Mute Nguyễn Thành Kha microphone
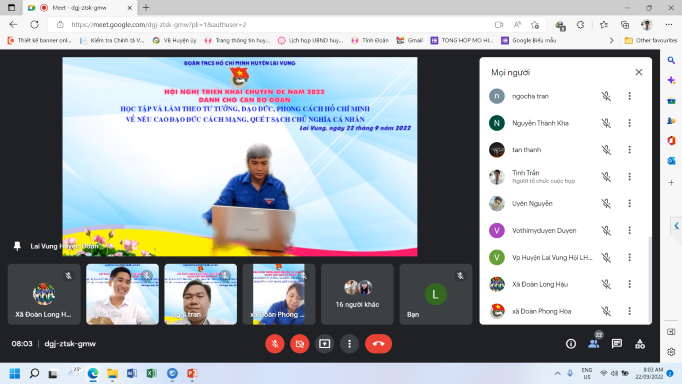682x384 pixels. pyautogui.click(x=606, y=123)
